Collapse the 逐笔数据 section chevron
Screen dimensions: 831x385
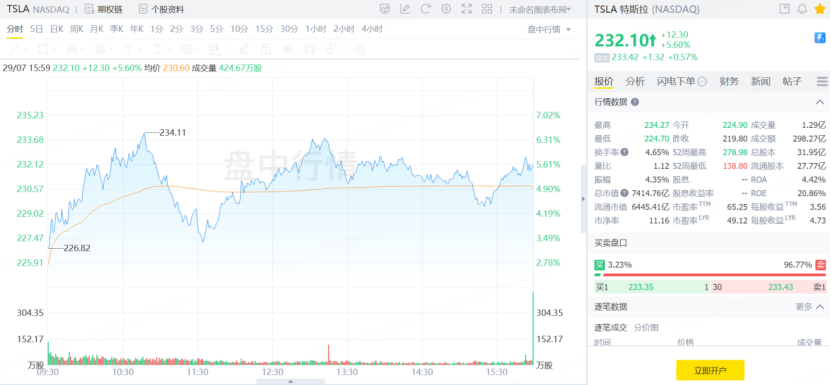(820, 307)
